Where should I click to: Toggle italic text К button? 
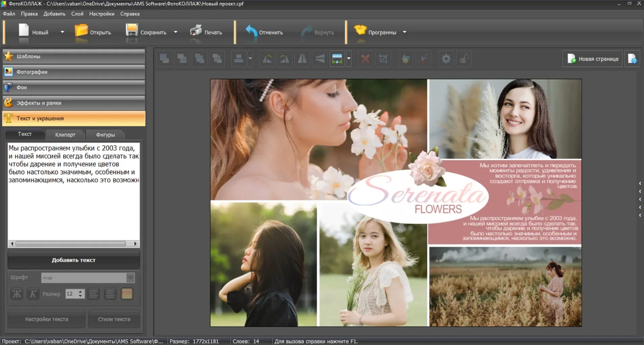pyautogui.click(x=33, y=294)
